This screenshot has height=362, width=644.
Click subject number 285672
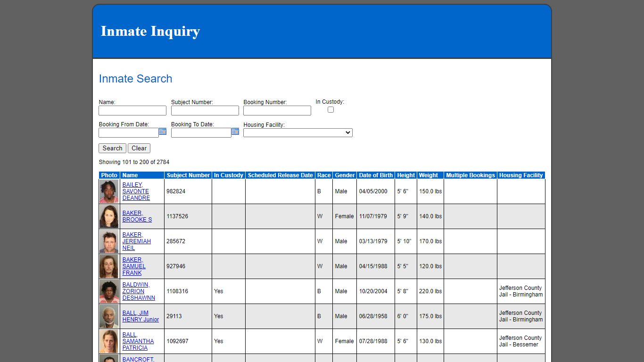click(176, 241)
